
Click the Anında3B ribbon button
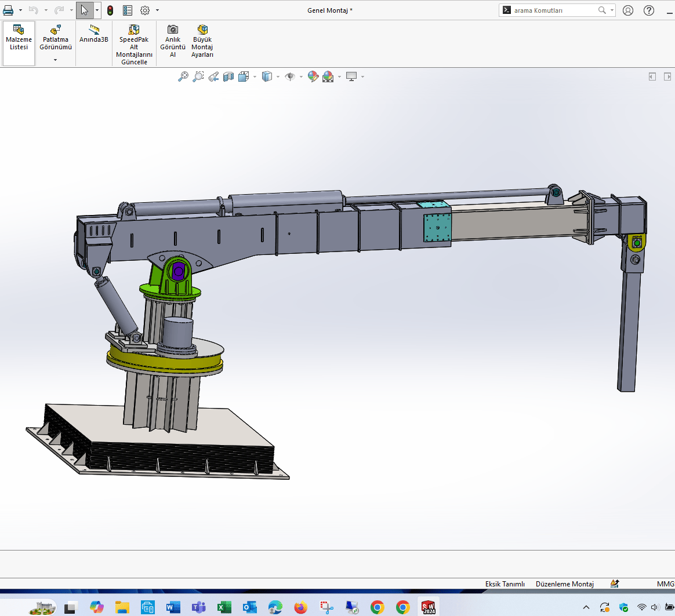coord(93,34)
